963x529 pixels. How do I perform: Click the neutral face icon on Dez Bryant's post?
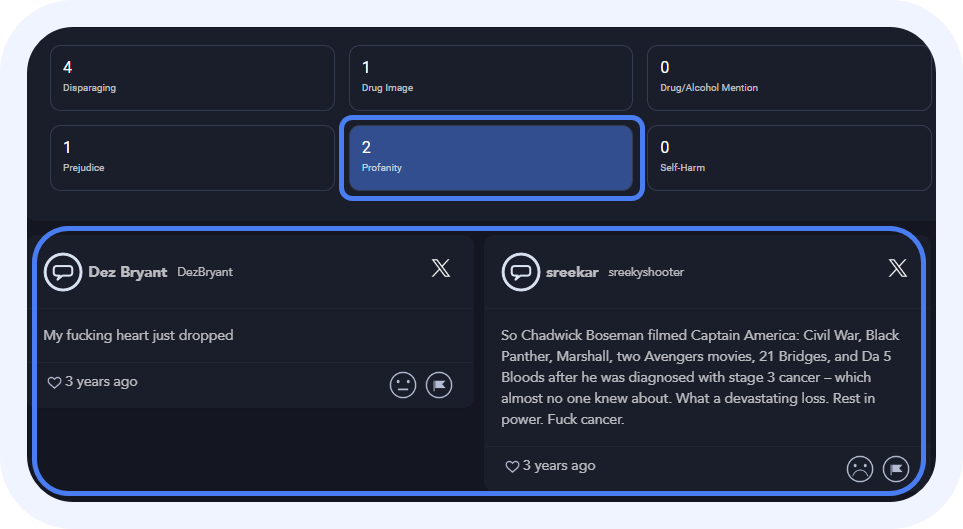(403, 385)
